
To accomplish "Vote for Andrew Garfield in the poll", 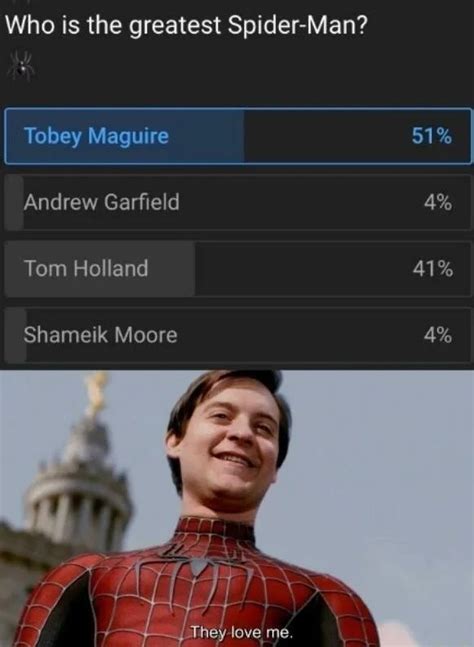I will pos(238,202).
